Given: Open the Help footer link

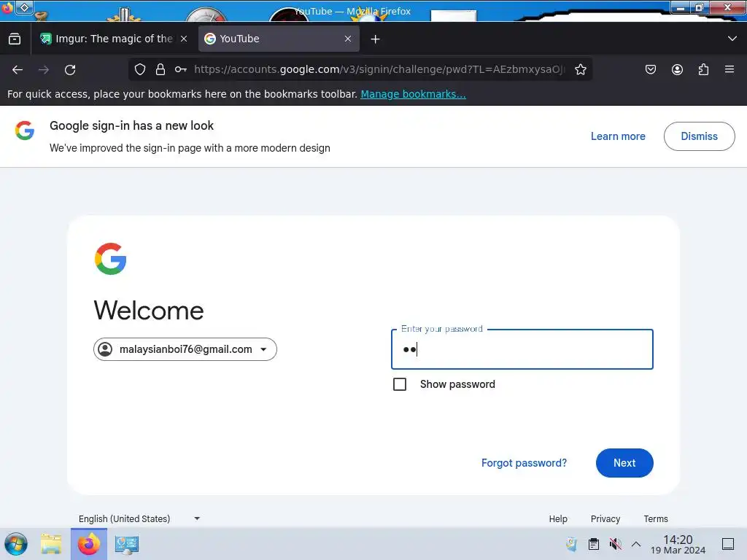Looking at the screenshot, I should pyautogui.click(x=558, y=518).
